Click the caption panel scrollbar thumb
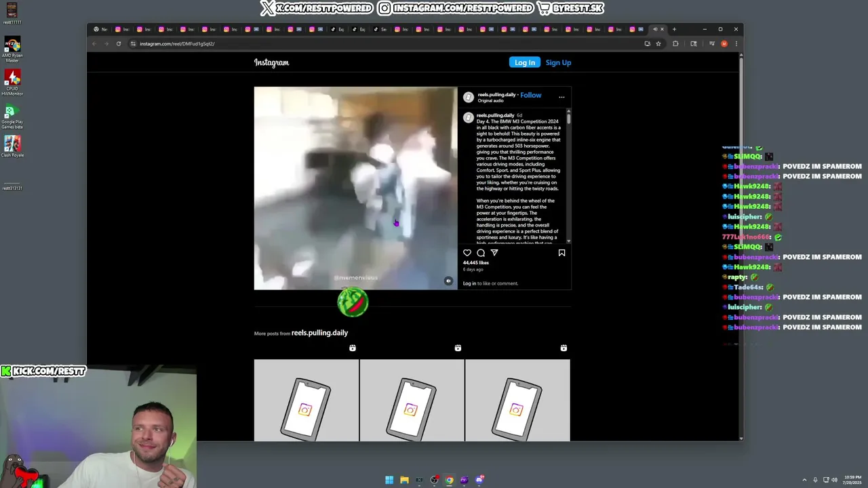Image resolution: width=868 pixels, height=488 pixels. coord(568,119)
